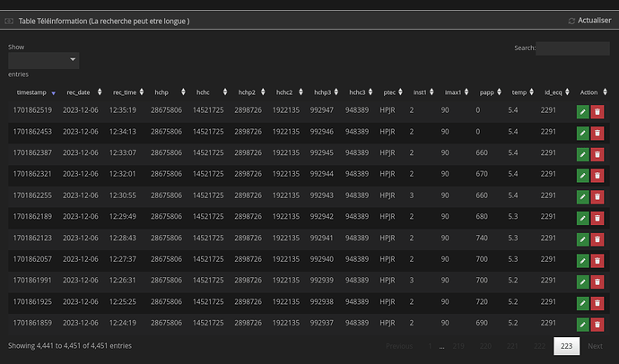Delete the row recorded at 12:25:25
Screen dimensions: 619x364
[x=597, y=303]
